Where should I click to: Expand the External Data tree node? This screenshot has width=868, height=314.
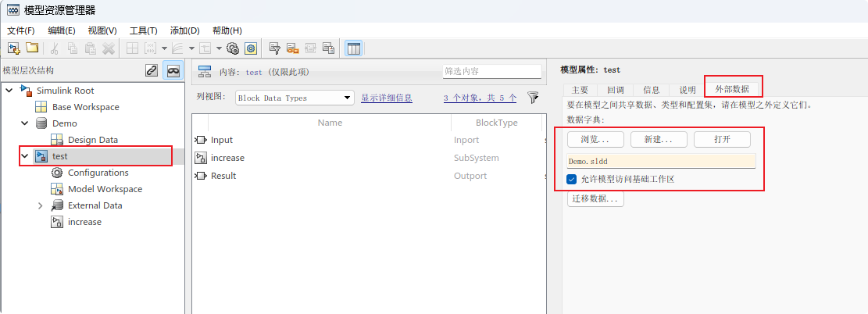[x=41, y=205]
